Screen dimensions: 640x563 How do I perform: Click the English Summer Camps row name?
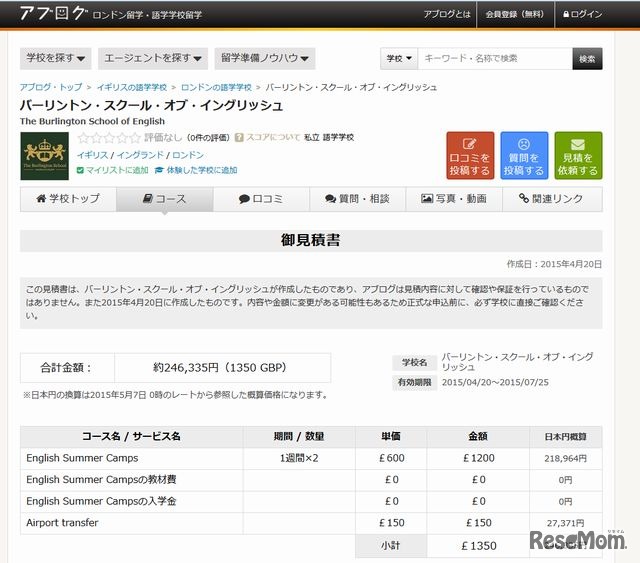point(82,458)
